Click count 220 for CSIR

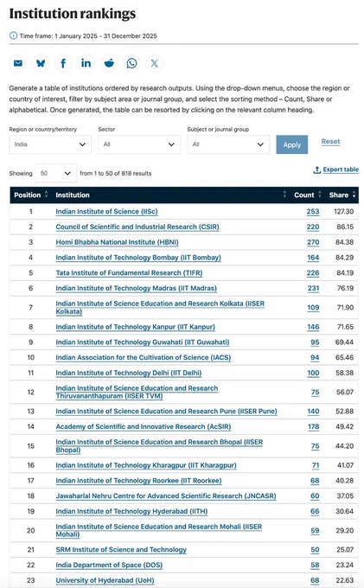(313, 227)
